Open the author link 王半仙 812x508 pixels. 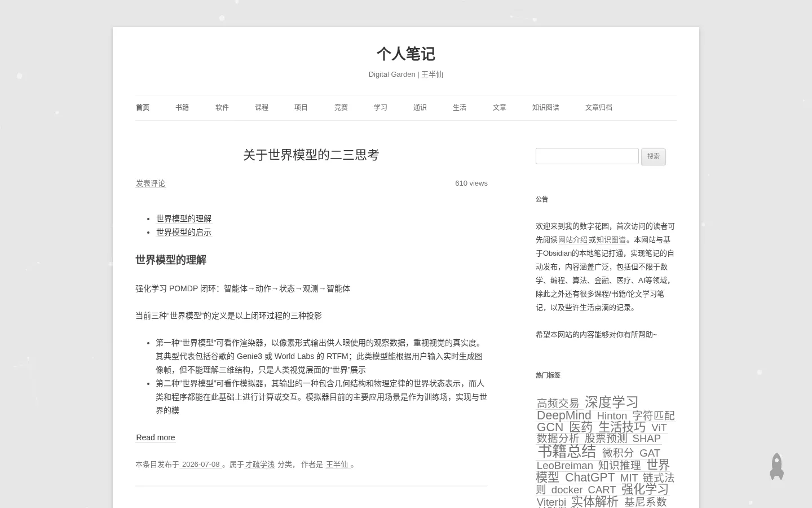(337, 465)
